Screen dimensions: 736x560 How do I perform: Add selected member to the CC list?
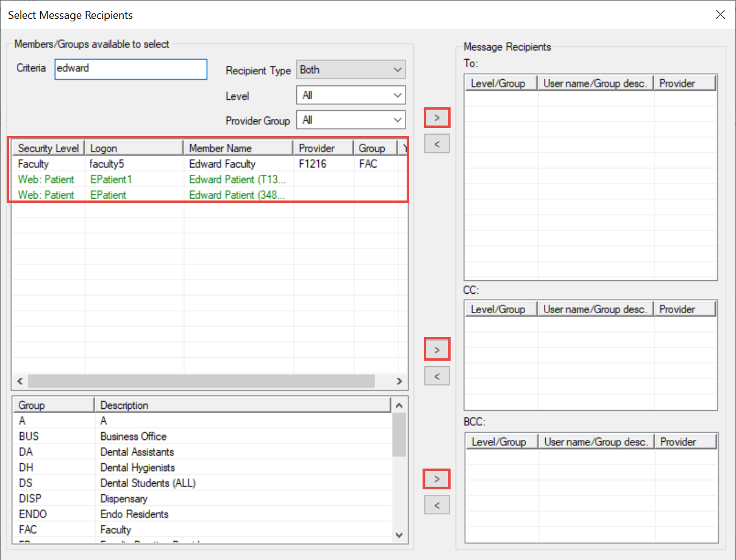(x=437, y=350)
